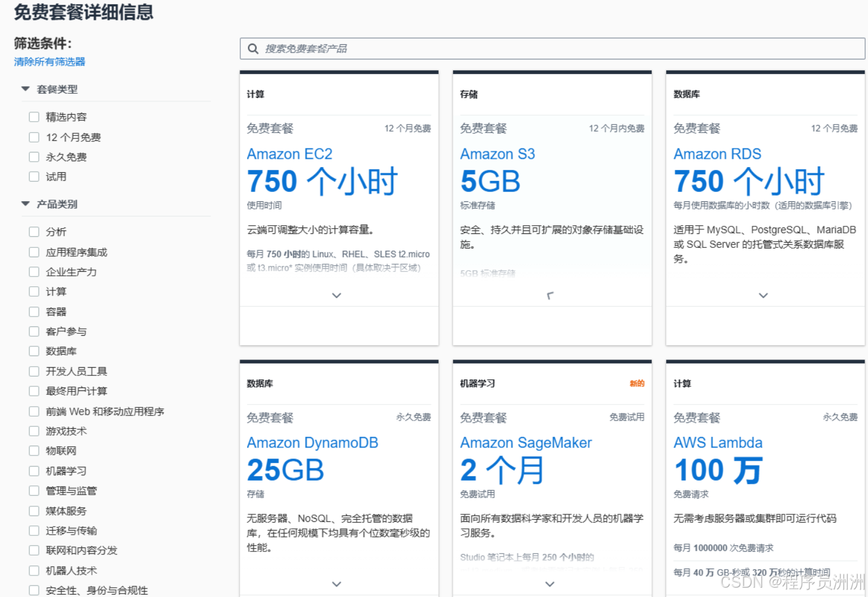Click the DynamoDB "25GB" headline
Screen dimensions: 868x597
pos(285,470)
